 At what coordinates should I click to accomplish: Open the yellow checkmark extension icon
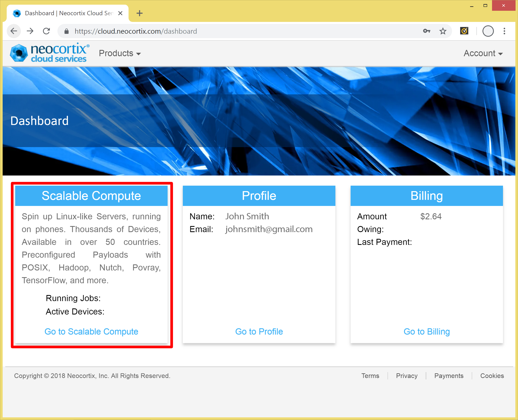coord(464,31)
